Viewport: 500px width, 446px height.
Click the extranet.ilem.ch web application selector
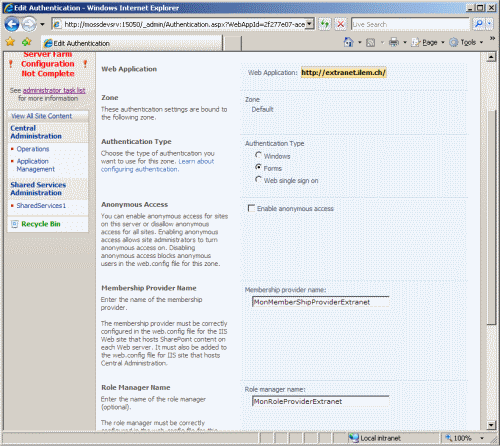(x=343, y=72)
